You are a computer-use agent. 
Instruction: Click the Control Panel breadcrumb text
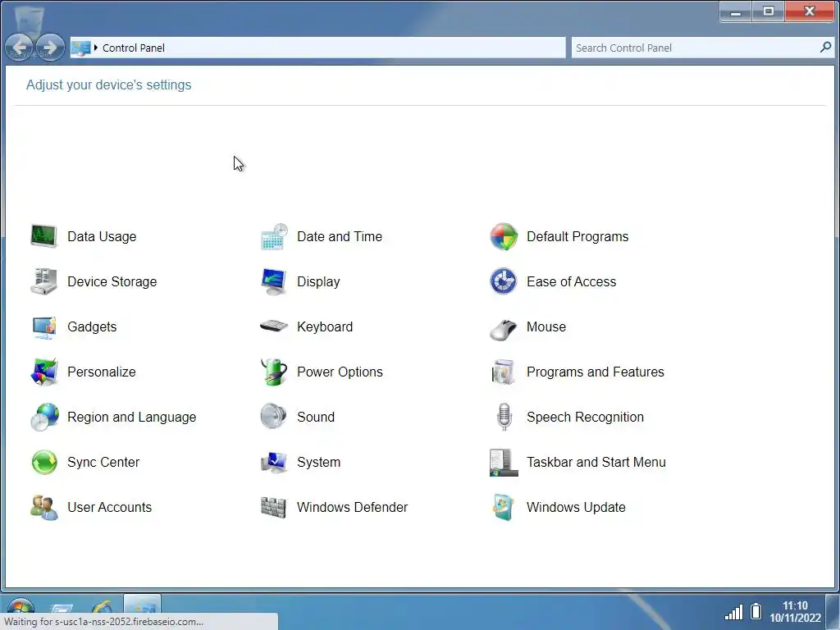pos(134,48)
